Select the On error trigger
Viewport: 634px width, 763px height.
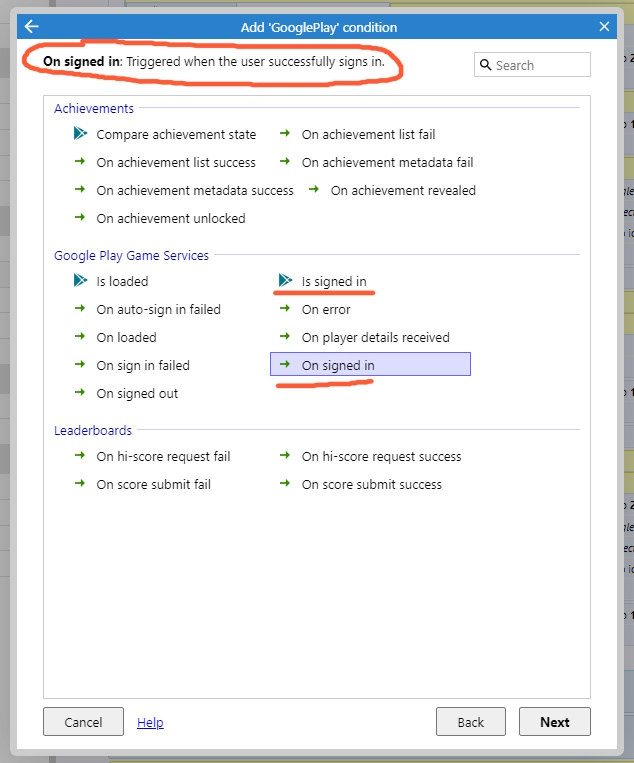coord(326,309)
